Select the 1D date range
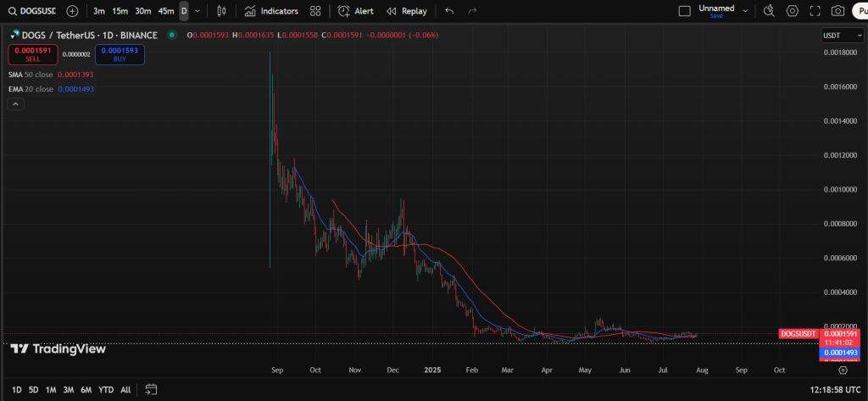868x401 pixels. click(x=17, y=390)
